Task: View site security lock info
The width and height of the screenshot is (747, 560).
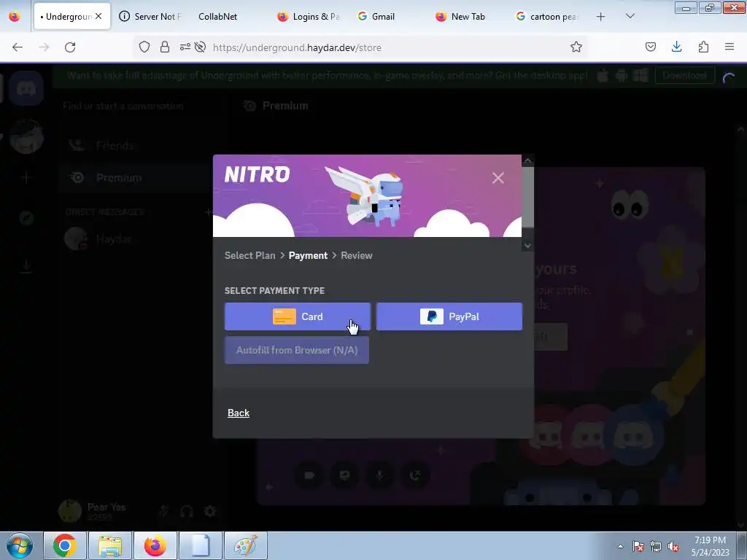Action: coord(164,47)
